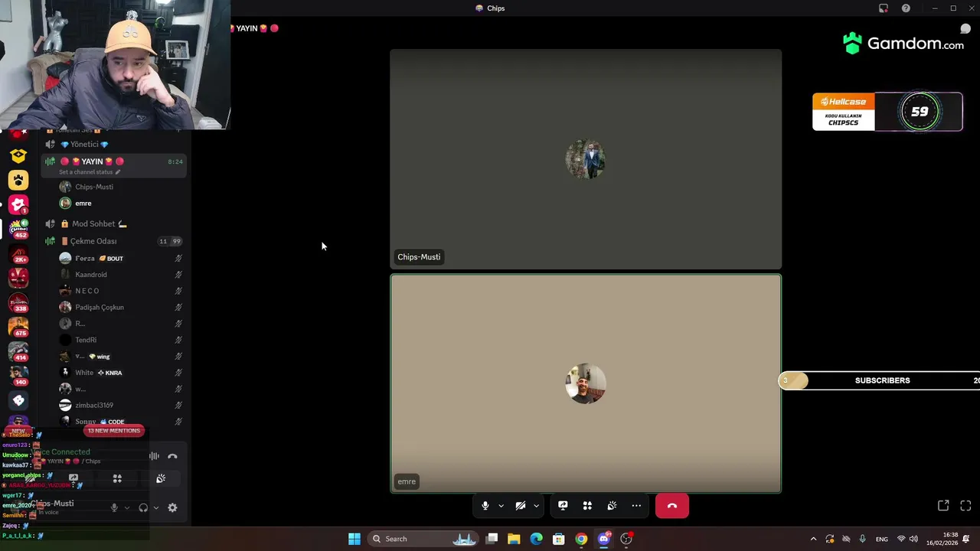Open server icon with 414 badge
This screenshot has width=980, height=551.
click(x=18, y=351)
